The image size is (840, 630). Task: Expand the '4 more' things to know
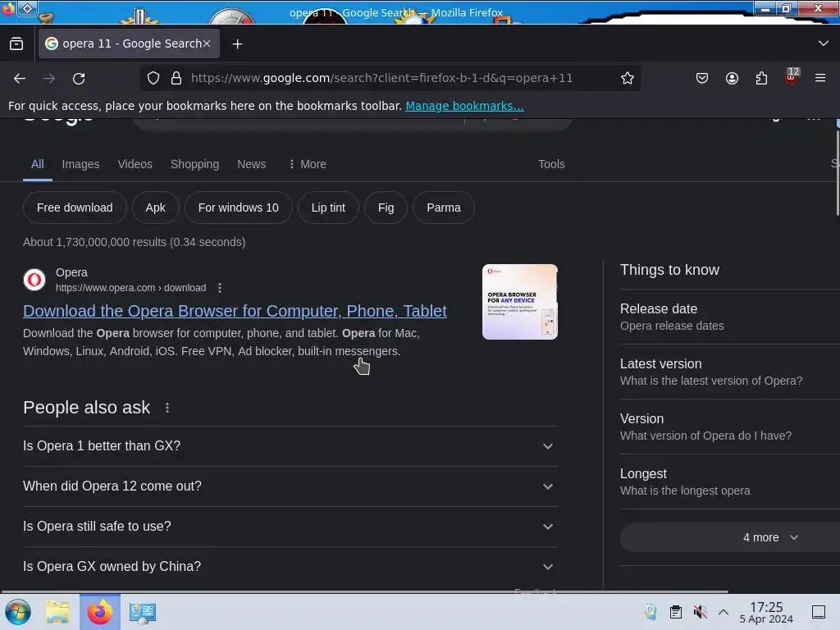point(770,537)
